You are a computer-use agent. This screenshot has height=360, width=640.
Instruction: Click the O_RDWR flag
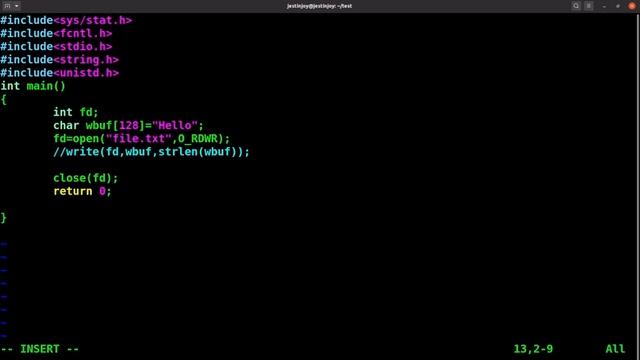[x=198, y=139]
